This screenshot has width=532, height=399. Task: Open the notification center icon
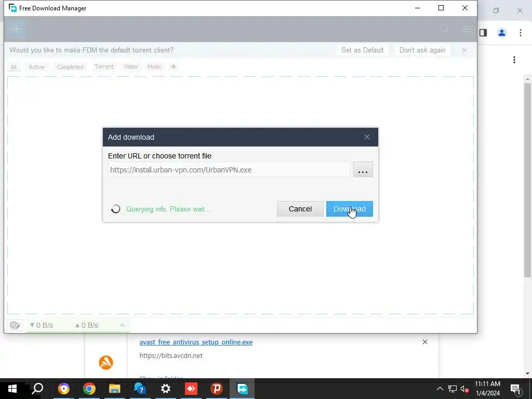coord(515,389)
